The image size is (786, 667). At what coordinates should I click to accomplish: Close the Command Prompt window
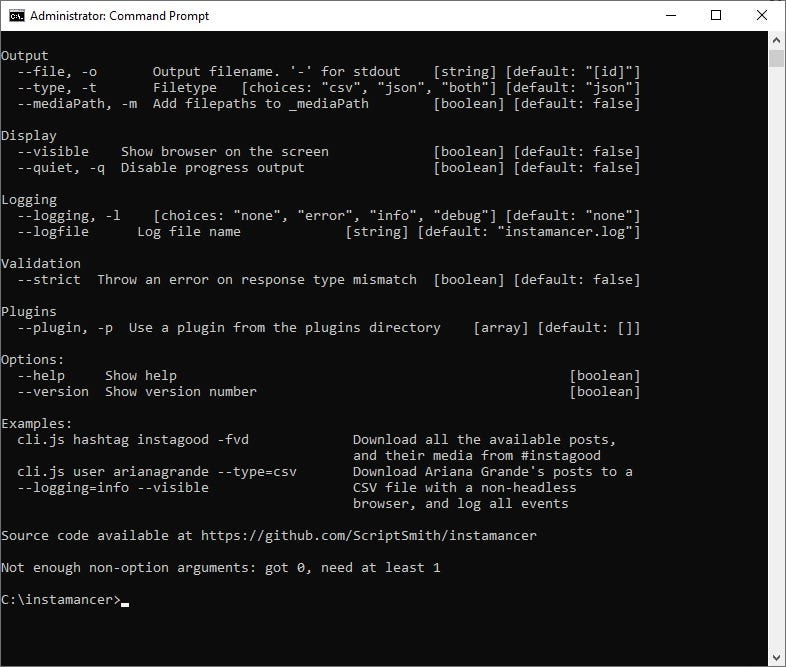coord(761,16)
